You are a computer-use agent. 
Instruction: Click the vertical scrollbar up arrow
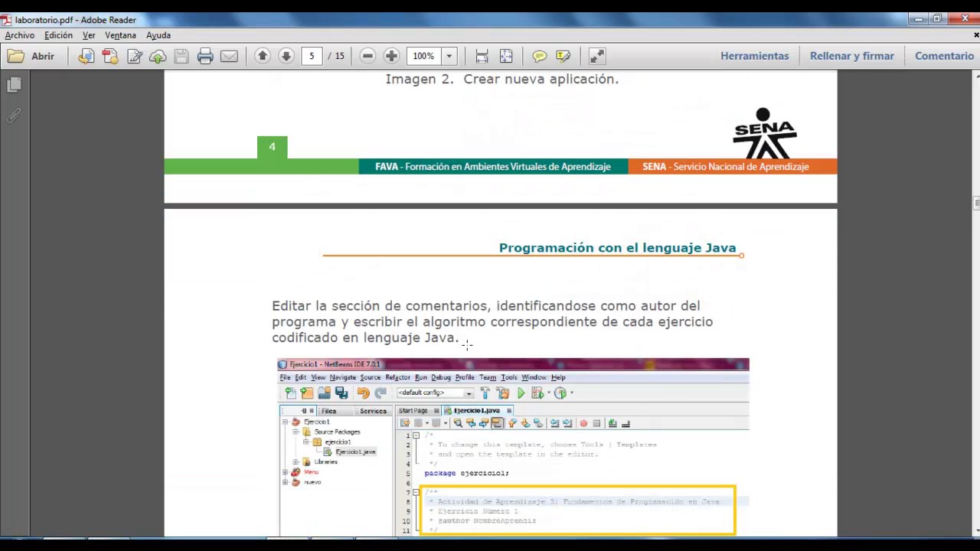[x=976, y=76]
